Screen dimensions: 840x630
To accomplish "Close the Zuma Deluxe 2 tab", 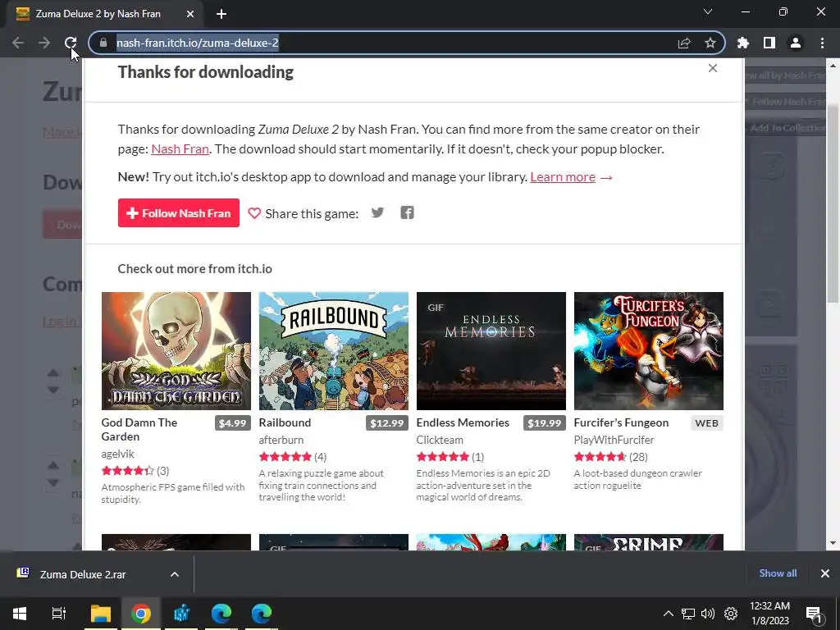I will click(x=190, y=14).
